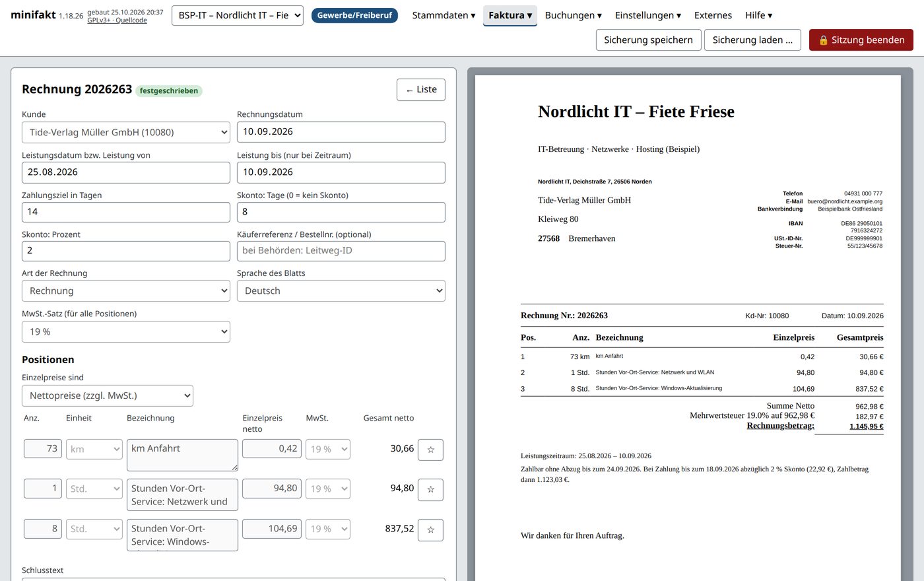Screen dimensions: 924x581
Task: Go back to the list with Liste button
Action: tap(421, 90)
